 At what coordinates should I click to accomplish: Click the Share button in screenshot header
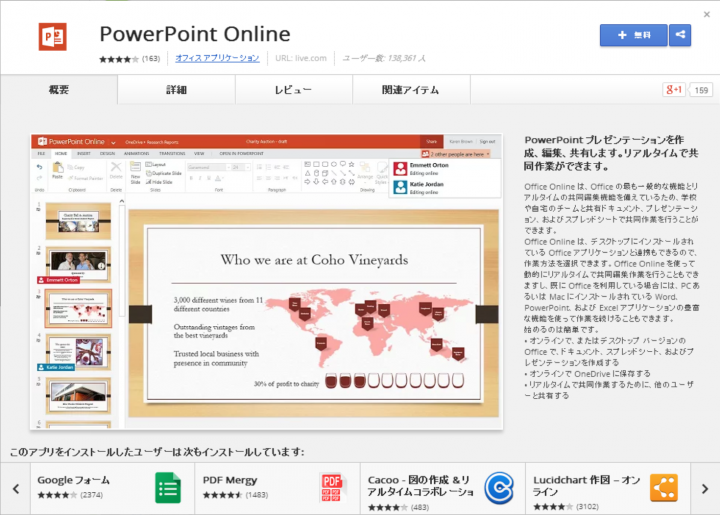coord(431,141)
